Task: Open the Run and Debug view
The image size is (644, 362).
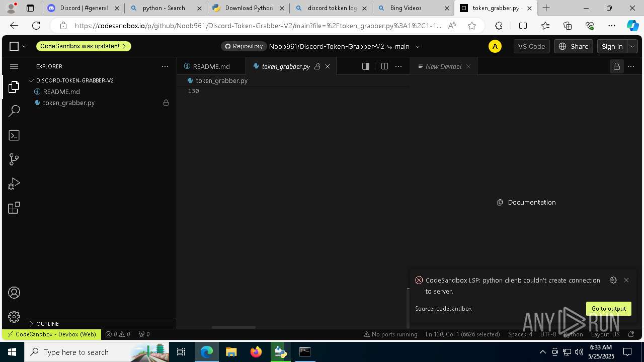Action: [14, 184]
